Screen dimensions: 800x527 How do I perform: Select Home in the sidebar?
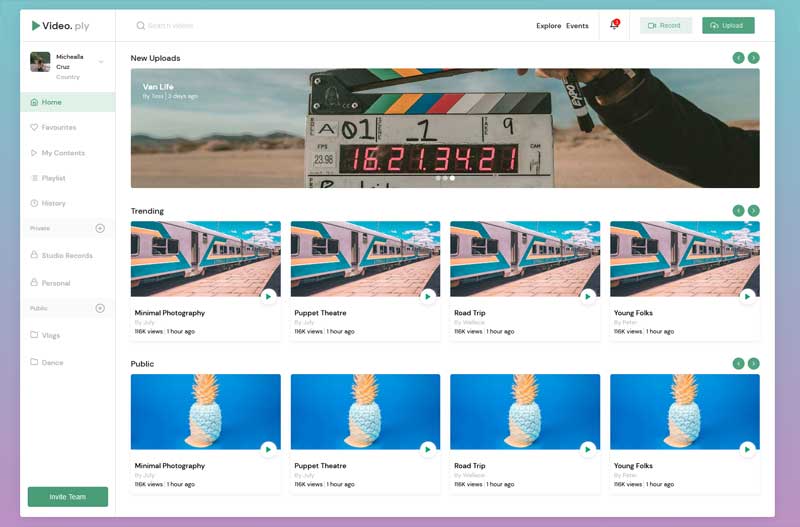[68, 102]
